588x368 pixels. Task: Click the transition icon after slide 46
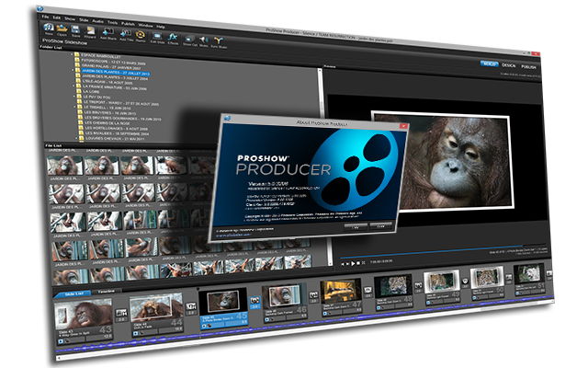313,296
